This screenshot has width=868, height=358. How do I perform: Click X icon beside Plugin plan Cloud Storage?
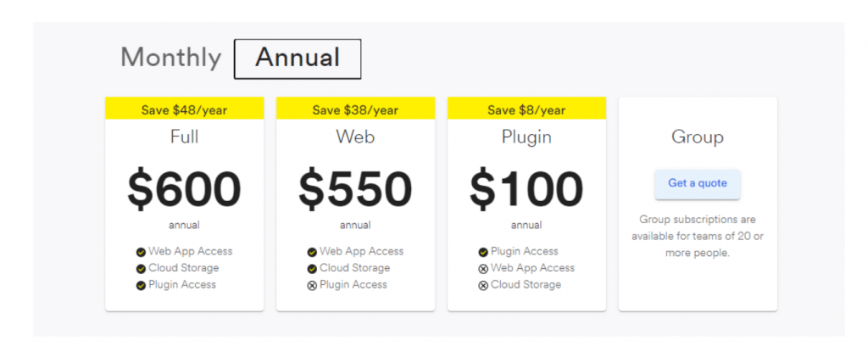tap(483, 286)
